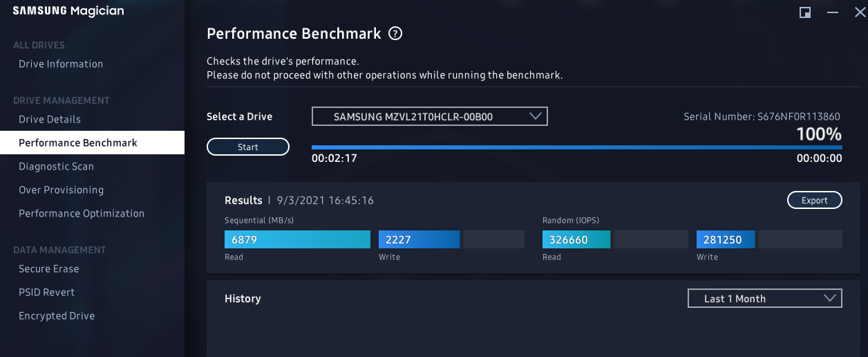Click the Export results button

point(814,200)
